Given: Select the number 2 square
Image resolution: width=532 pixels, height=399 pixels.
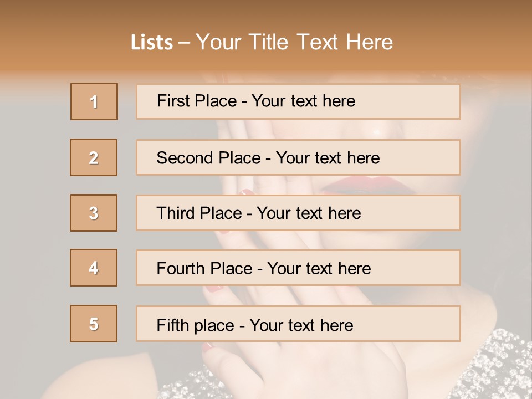Looking at the screenshot, I should pos(94,157).
